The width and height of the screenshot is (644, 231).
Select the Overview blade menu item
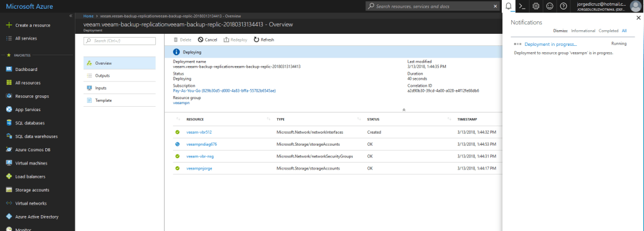pos(119,63)
